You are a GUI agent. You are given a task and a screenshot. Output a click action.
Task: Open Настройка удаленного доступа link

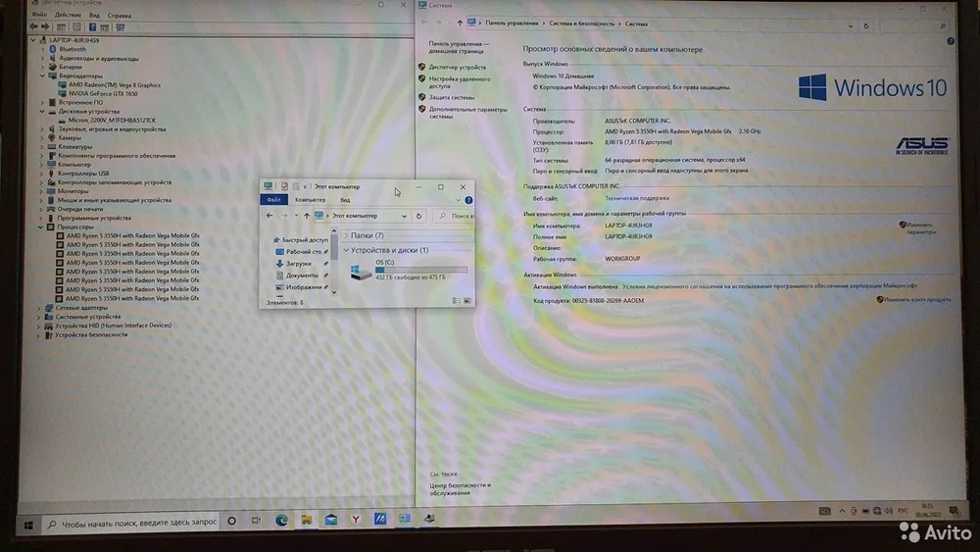tap(459, 82)
